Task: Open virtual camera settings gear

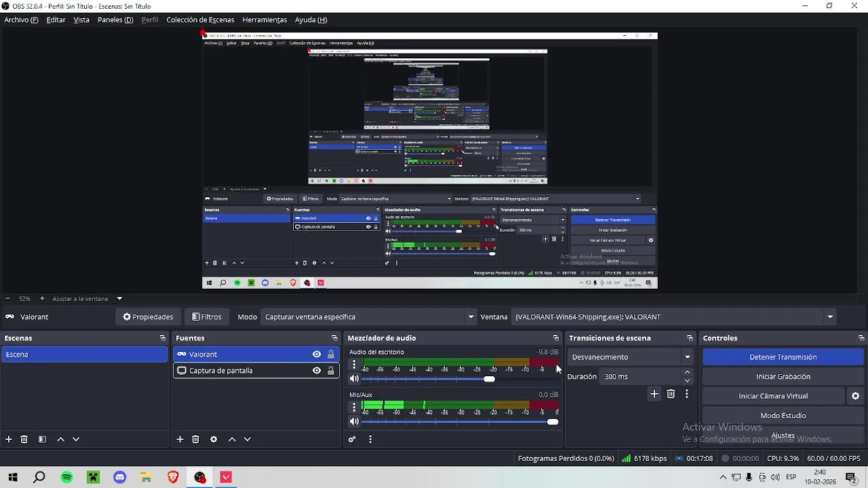Action: coord(855,396)
